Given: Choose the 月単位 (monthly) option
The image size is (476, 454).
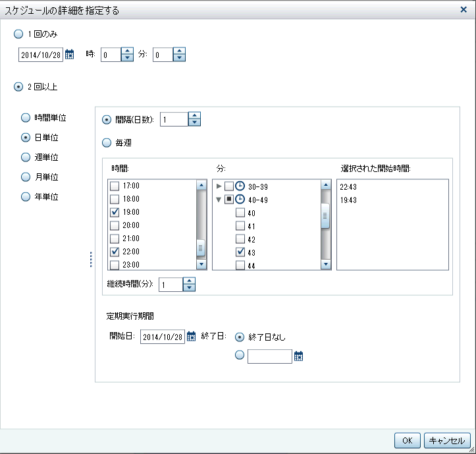Looking at the screenshot, I should (x=26, y=177).
